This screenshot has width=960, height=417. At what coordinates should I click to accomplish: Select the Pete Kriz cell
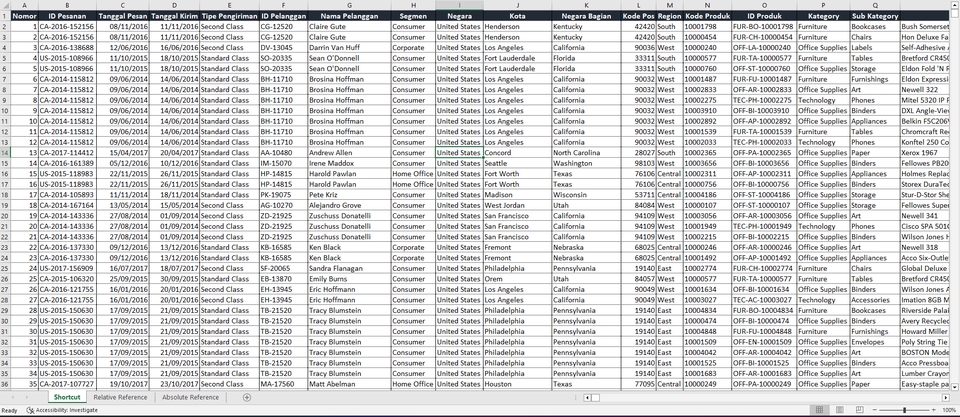[350, 195]
